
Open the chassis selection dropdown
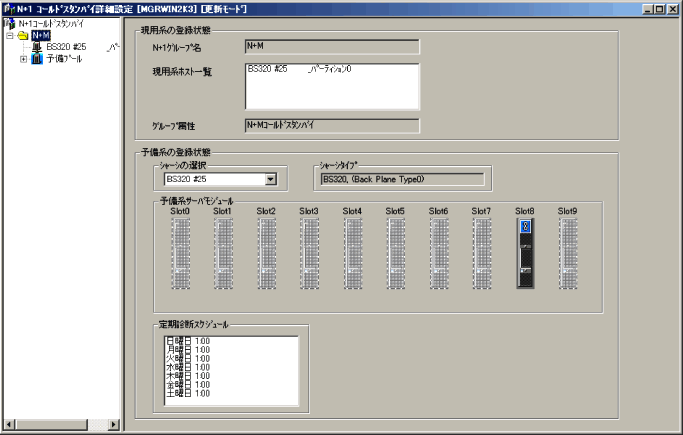tap(270, 179)
